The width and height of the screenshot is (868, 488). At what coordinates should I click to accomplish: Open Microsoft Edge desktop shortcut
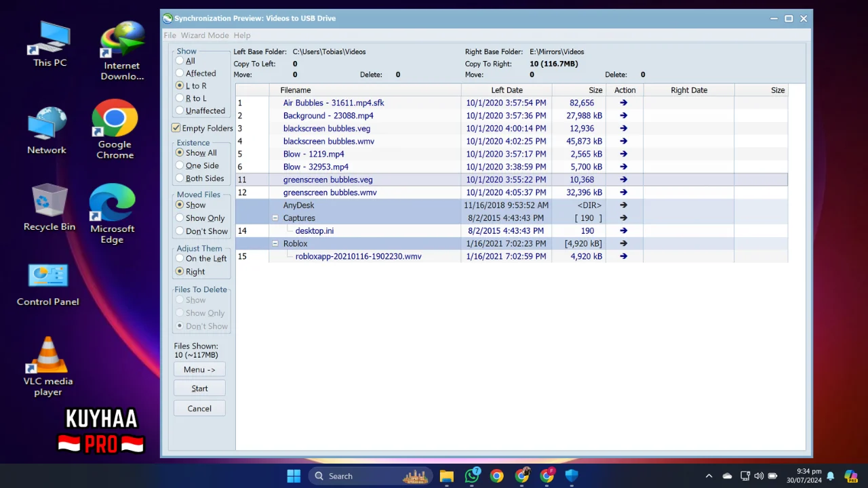coord(112,213)
